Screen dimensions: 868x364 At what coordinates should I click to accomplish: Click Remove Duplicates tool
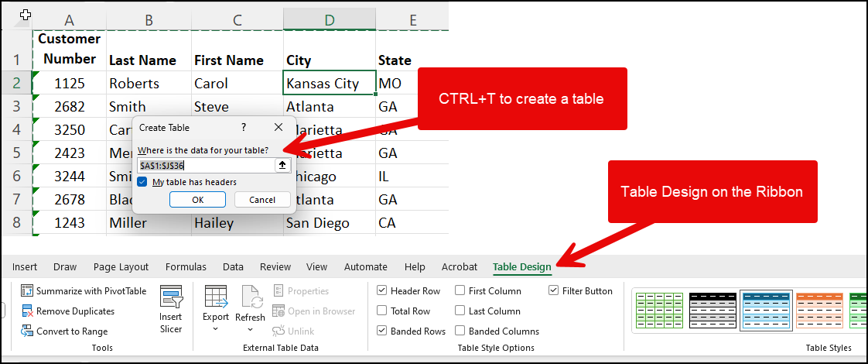67,311
